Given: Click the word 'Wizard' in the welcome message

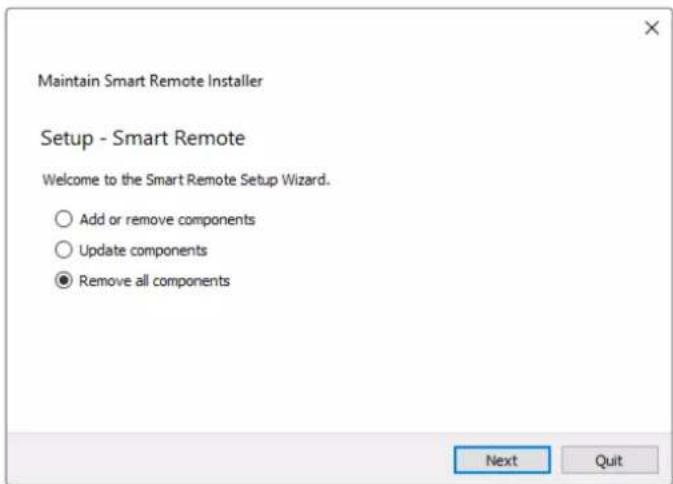Looking at the screenshot, I should (x=305, y=180).
